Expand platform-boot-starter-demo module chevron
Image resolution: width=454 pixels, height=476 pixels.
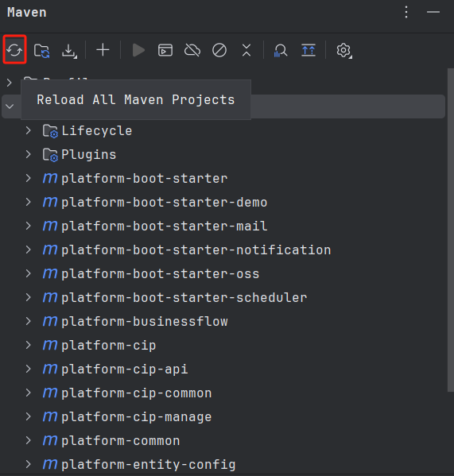[x=29, y=202]
